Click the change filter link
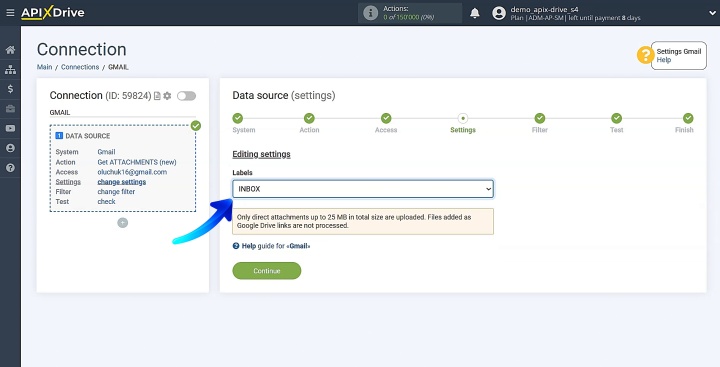Viewport: 720px width, 367px height. (x=116, y=192)
